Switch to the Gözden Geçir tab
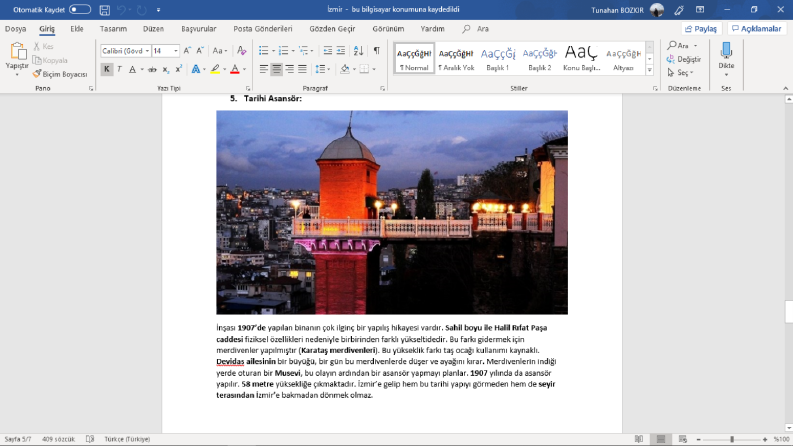The width and height of the screenshot is (793, 446). [332, 29]
